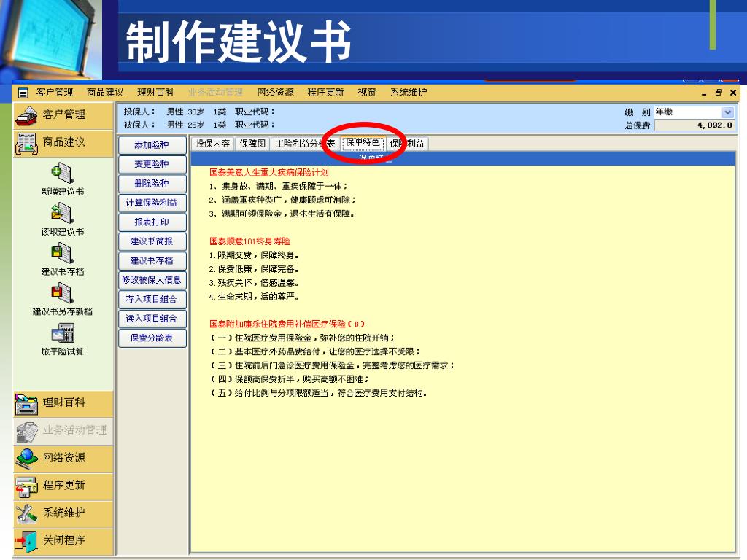Minimize the inner application window
Image resolution: width=747 pixels, height=560 pixels.
(x=704, y=94)
